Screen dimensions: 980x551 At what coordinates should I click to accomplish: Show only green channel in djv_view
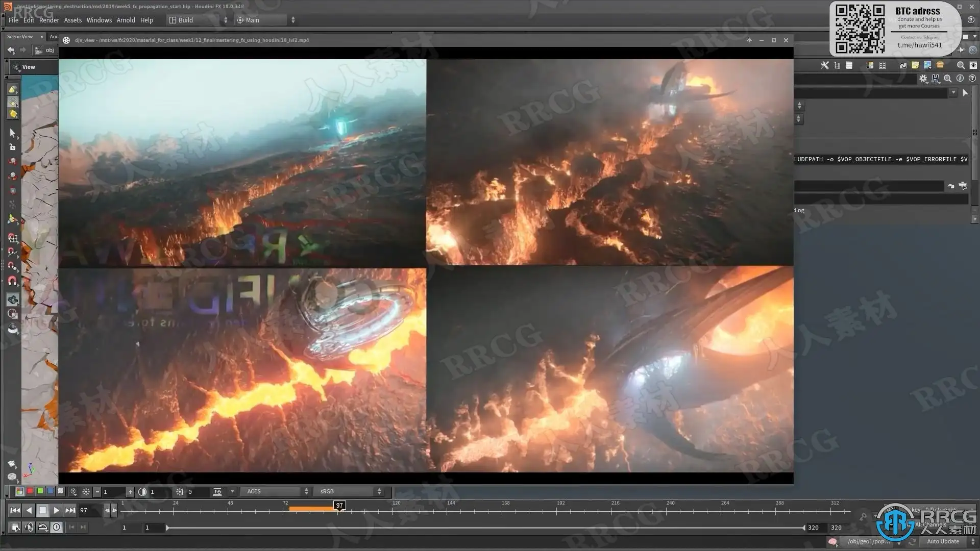(x=40, y=491)
